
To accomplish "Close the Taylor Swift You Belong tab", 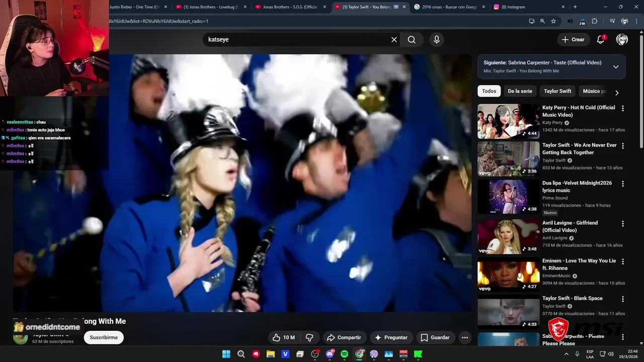I will (x=404, y=7).
